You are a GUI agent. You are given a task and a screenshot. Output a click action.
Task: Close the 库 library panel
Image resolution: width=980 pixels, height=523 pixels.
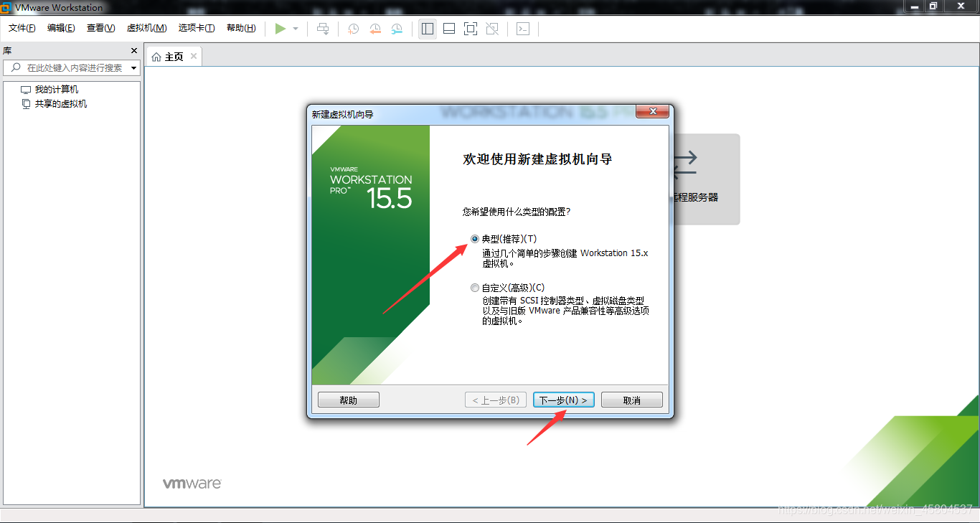[x=133, y=50]
